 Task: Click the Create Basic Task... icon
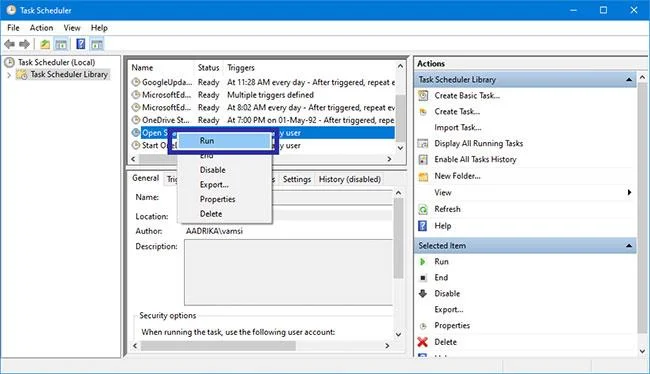pos(423,96)
